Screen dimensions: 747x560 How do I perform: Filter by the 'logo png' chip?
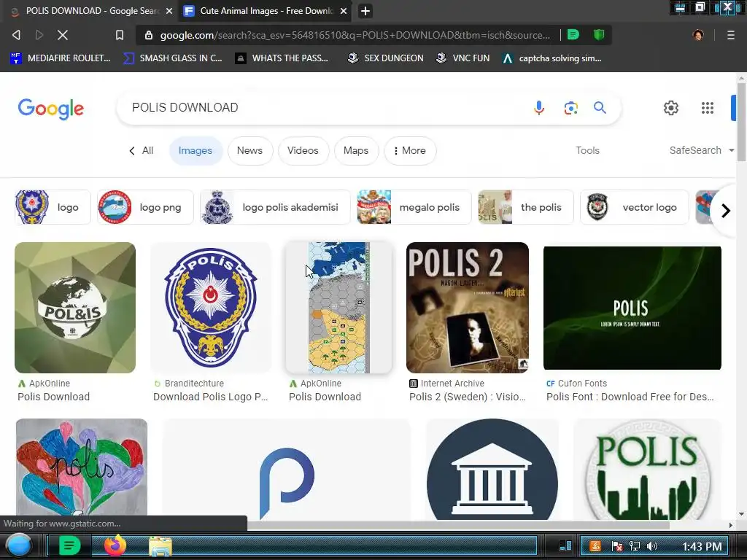point(145,207)
